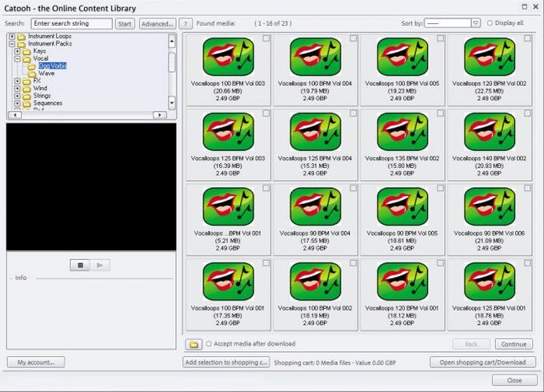This screenshot has width=544, height=392.
Task: Add selection to shopping cart
Action: click(226, 362)
